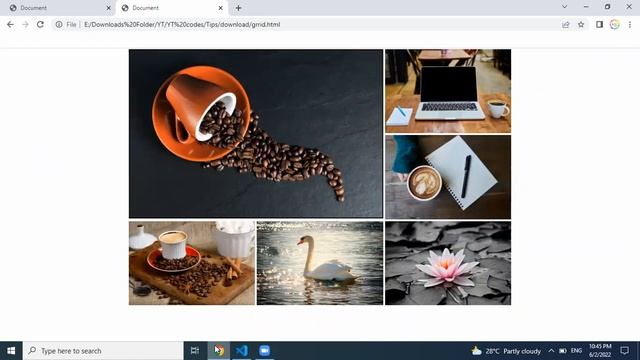
Task: Open Chrome from the taskbar
Action: [219, 351]
